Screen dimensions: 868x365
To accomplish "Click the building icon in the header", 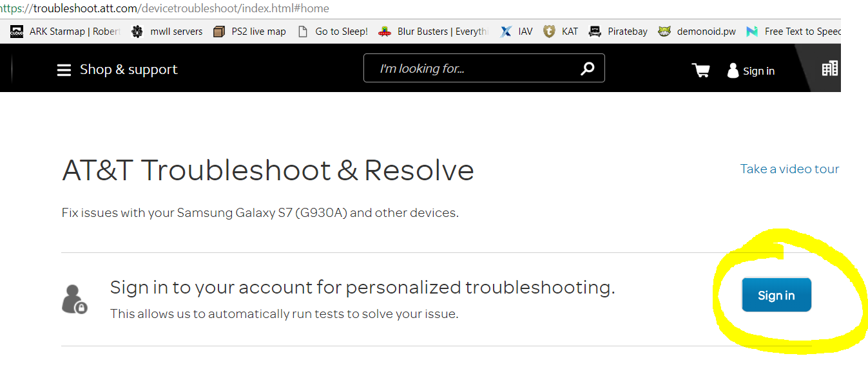I will 829,68.
